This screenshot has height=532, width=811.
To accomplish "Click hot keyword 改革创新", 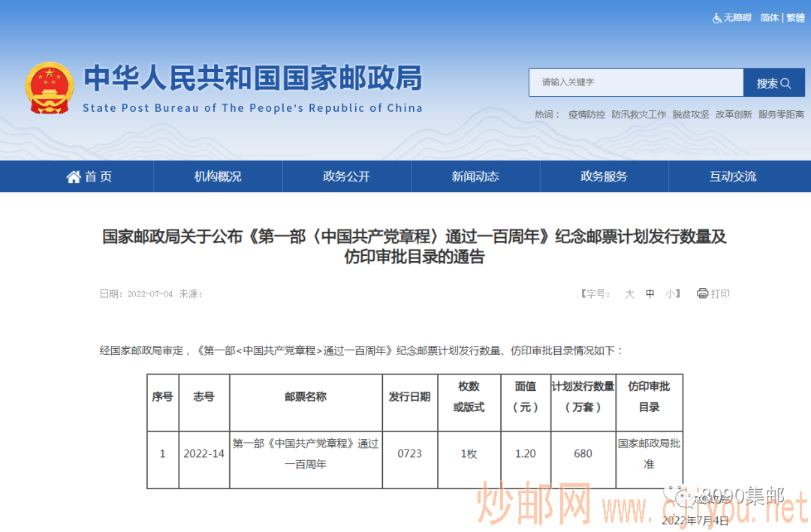I will click(734, 114).
